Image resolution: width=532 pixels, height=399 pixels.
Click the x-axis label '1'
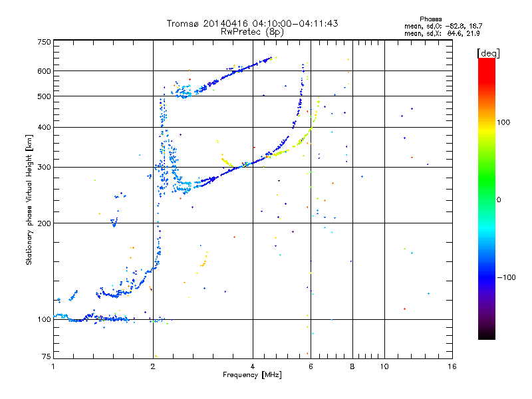(x=53, y=366)
